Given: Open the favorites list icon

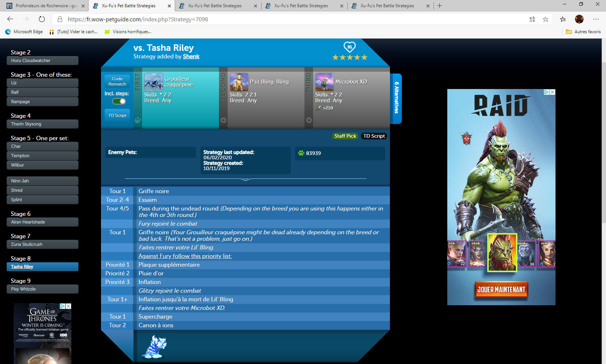Looking at the screenshot, I should pyautogui.click(x=563, y=19).
